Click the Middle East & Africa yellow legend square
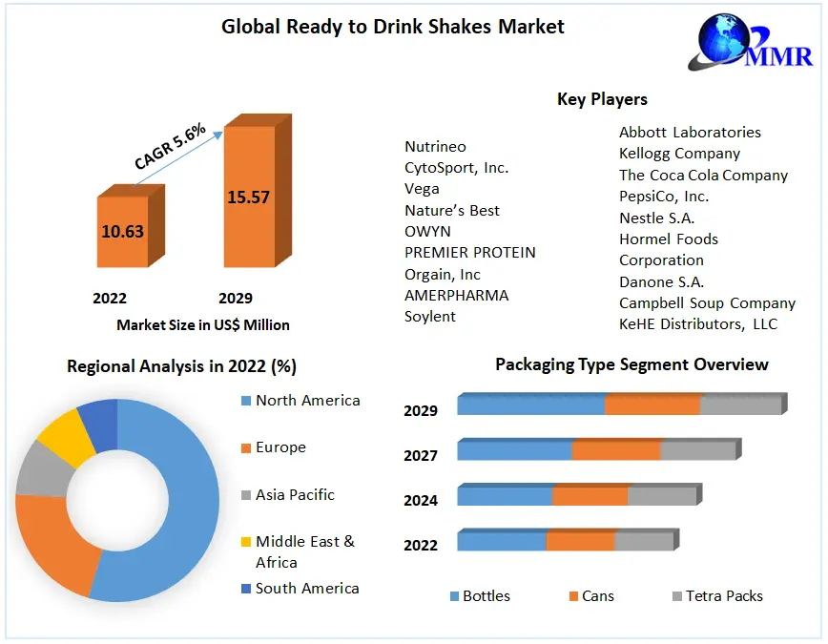Screen dimensions: 828x644 245,542
